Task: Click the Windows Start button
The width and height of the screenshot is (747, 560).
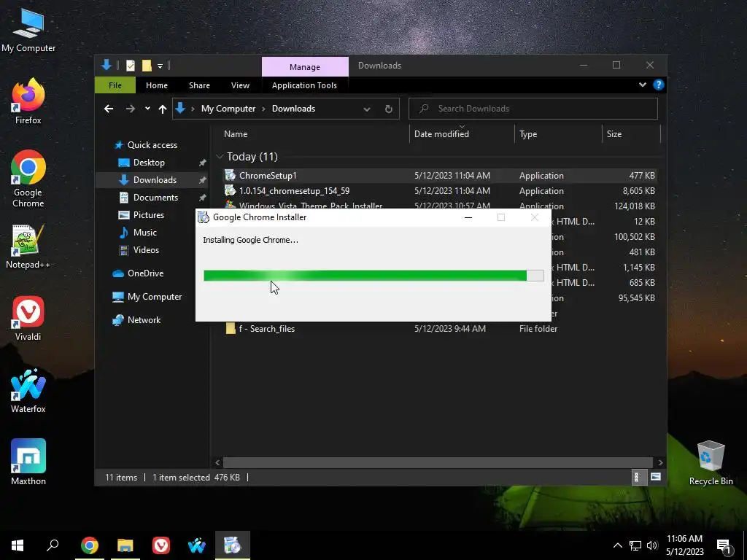Action: point(18,545)
